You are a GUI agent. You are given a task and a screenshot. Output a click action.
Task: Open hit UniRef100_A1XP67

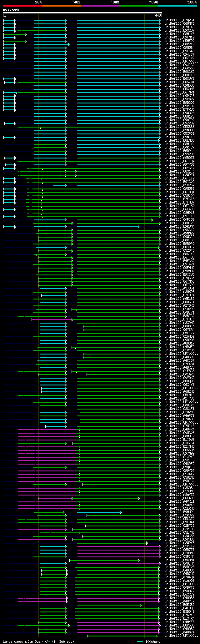click(179, 185)
